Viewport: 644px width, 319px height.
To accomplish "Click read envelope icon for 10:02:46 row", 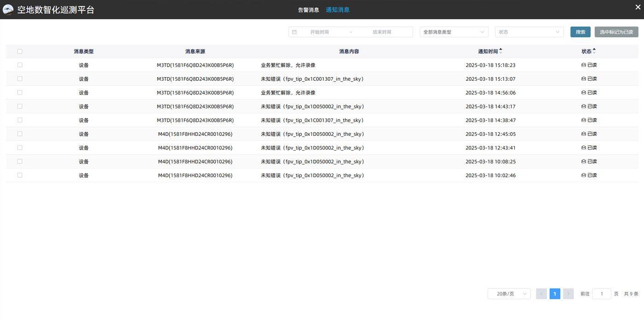I will (x=584, y=176).
